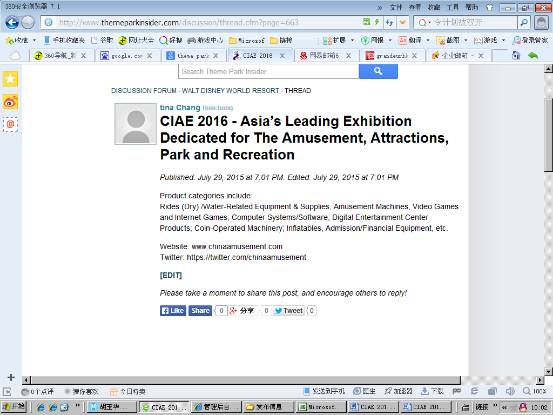Click the blue search magnifier button

[x=378, y=71]
